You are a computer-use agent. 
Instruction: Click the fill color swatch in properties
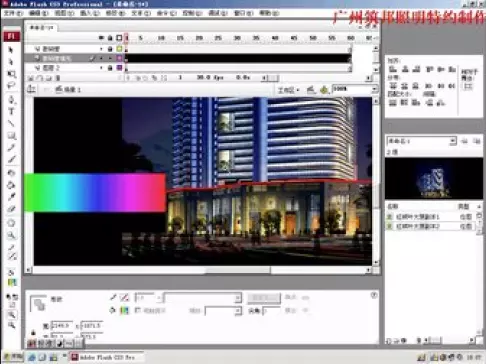[124, 310]
